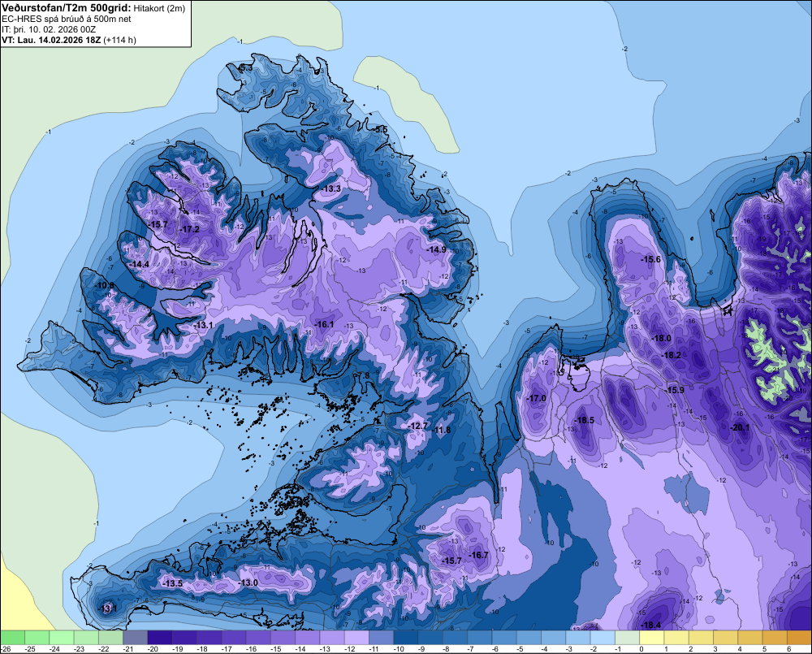Select the -13.0 temperature label
812x654 pixels.
[x=248, y=583]
